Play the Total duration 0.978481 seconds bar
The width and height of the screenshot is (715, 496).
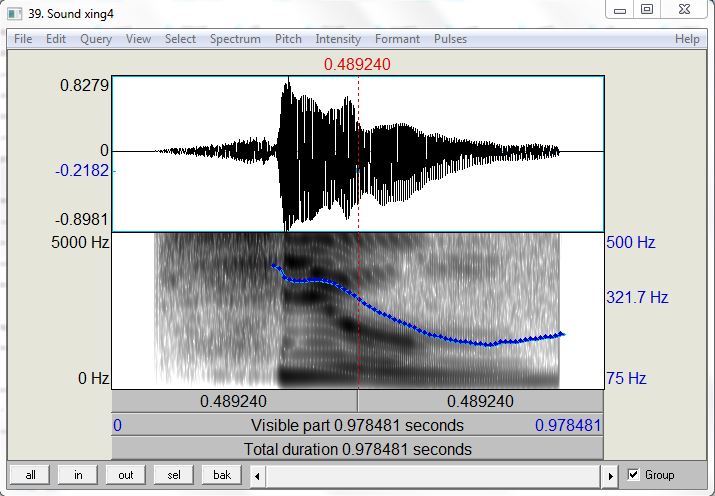(x=358, y=449)
